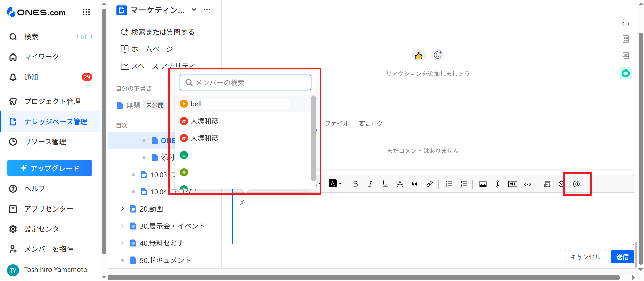Switch to the Files (ファイル) tab
Image resolution: width=644 pixels, height=281 pixels.
click(337, 123)
